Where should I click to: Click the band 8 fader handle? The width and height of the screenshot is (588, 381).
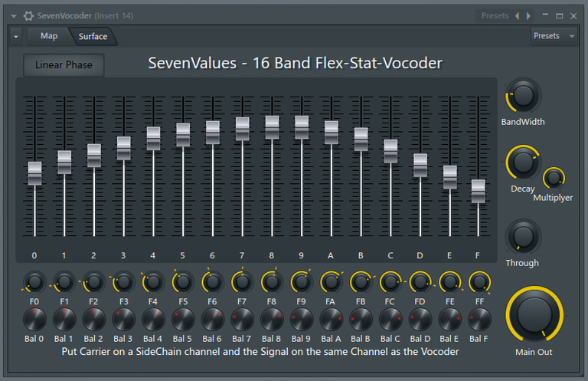point(272,127)
